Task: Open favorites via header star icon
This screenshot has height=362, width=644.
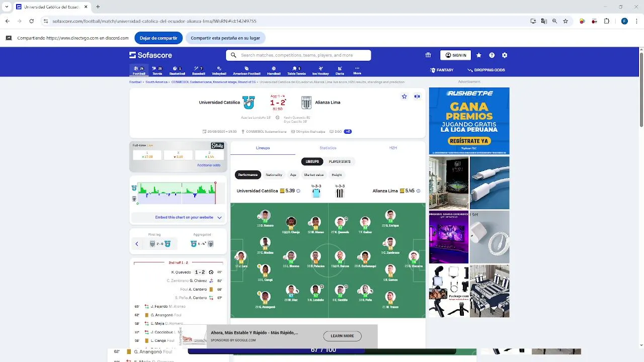Action: tap(478, 55)
